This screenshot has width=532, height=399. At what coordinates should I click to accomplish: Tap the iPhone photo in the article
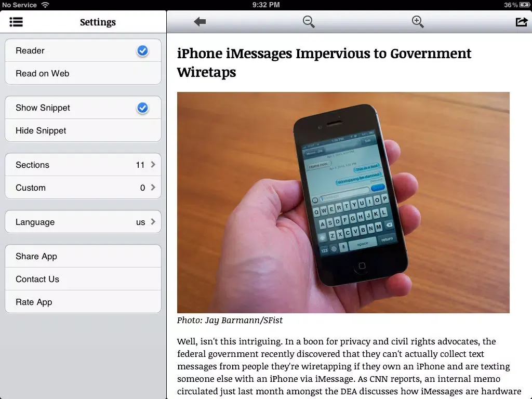tap(343, 202)
